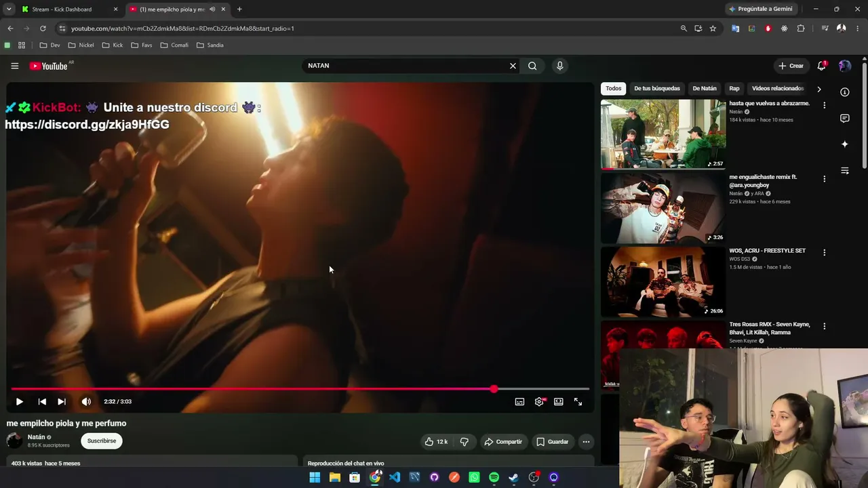
Task: Clear the NATAN search text
Action: [x=513, y=66]
